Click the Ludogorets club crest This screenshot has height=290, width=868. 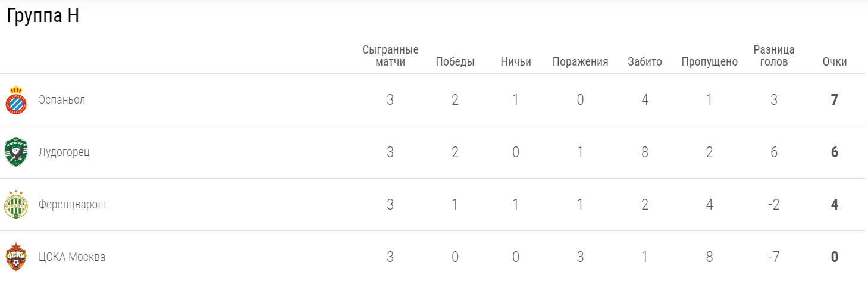point(16,152)
